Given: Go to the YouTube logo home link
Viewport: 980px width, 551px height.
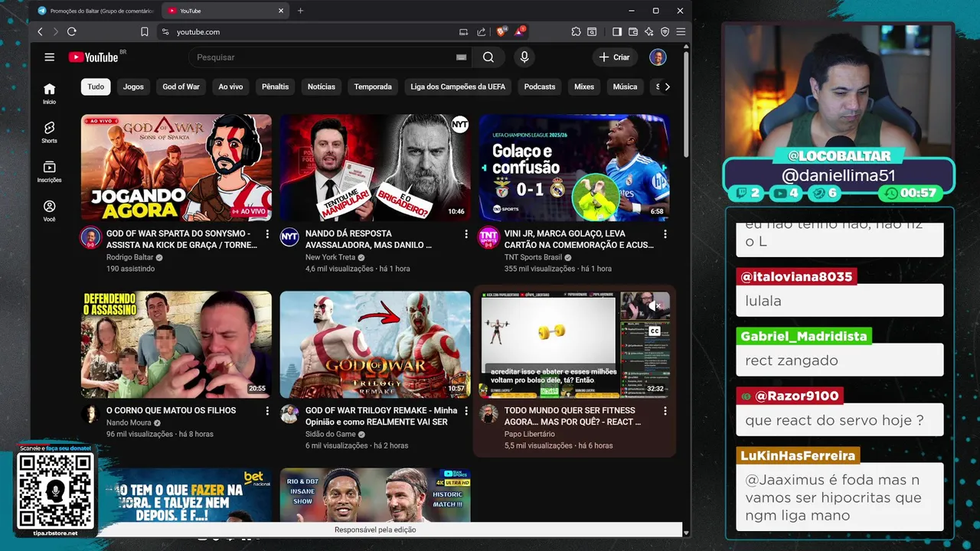Looking at the screenshot, I should tap(93, 57).
